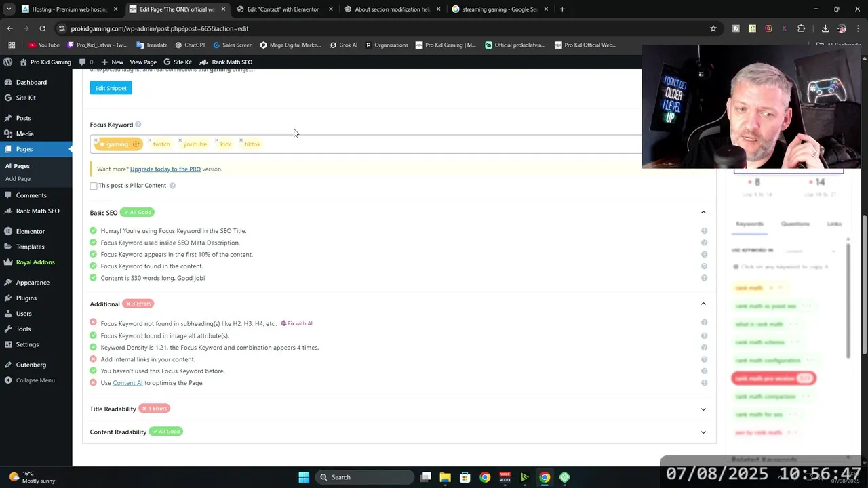
Task: Open the weather widget on taskbar
Action: click(32, 477)
